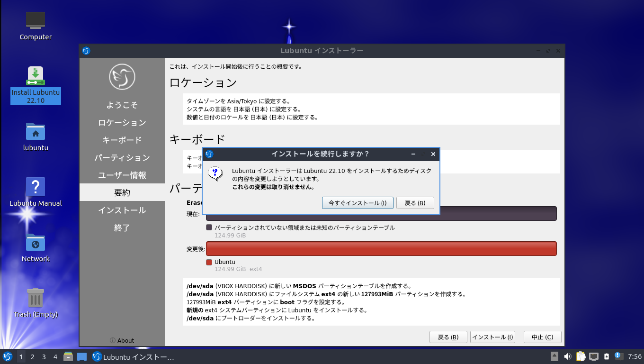Open the About link in installer sidebar
644x364 pixels.
tap(122, 340)
